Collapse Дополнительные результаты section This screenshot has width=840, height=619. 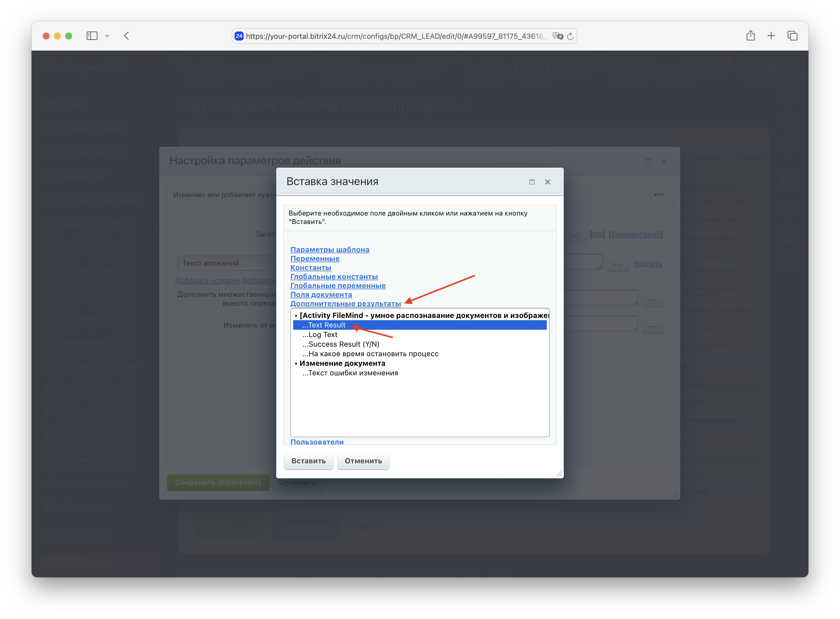pos(345,304)
